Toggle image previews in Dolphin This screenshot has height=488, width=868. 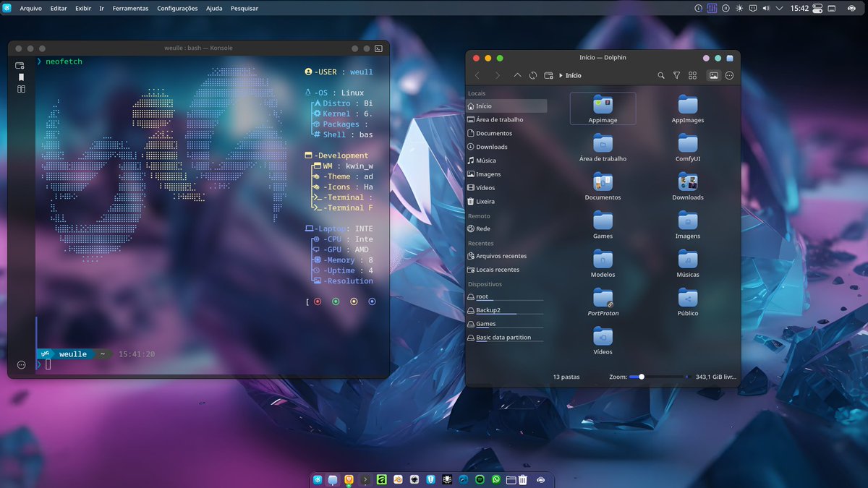tap(714, 75)
